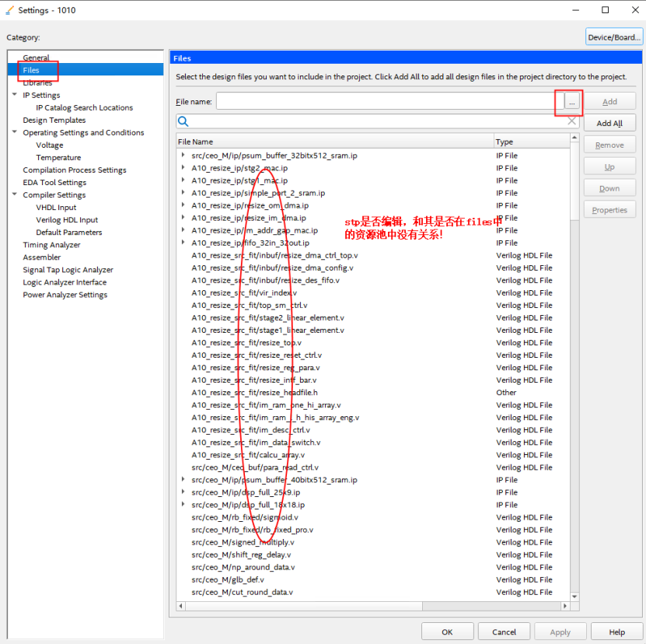Click the Add All button
The height and width of the screenshot is (644, 646).
(x=609, y=122)
